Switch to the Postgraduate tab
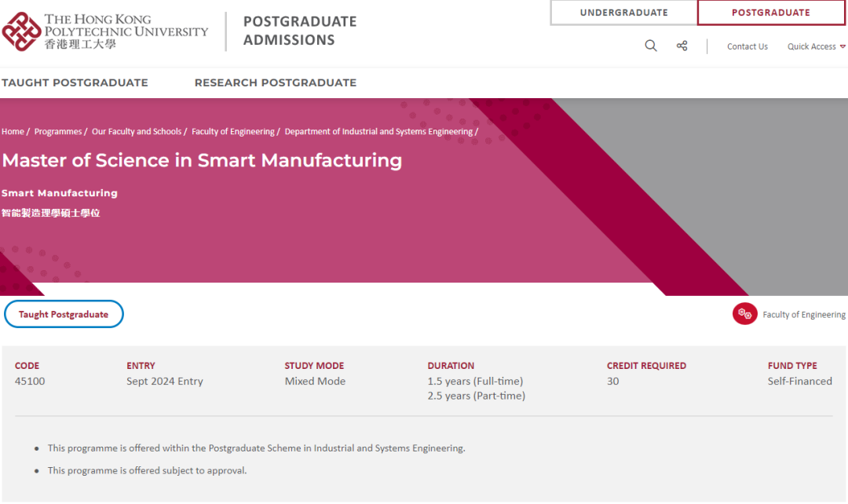Viewport: 848px width, 504px height. pyautogui.click(x=771, y=13)
